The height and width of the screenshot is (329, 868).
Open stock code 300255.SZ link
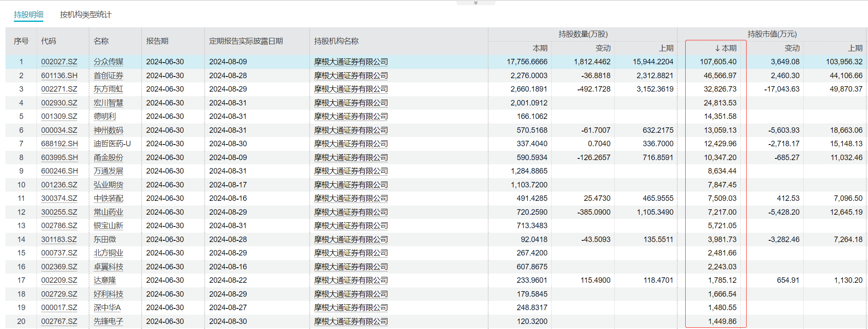click(x=59, y=212)
